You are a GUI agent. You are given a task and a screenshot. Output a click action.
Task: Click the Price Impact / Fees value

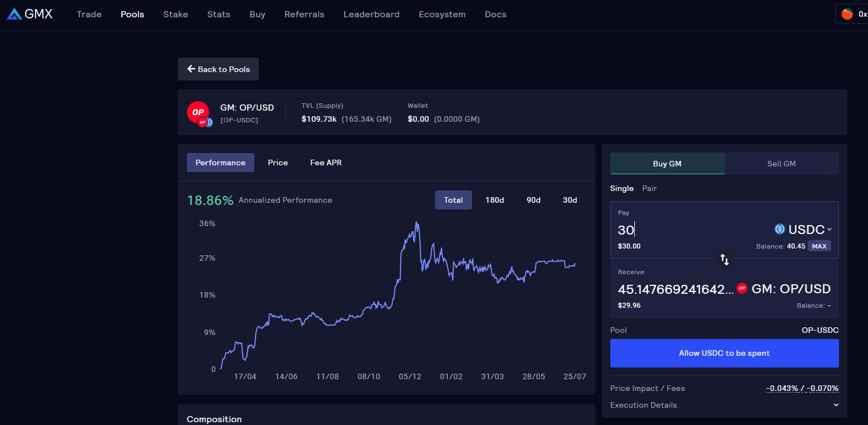click(802, 388)
